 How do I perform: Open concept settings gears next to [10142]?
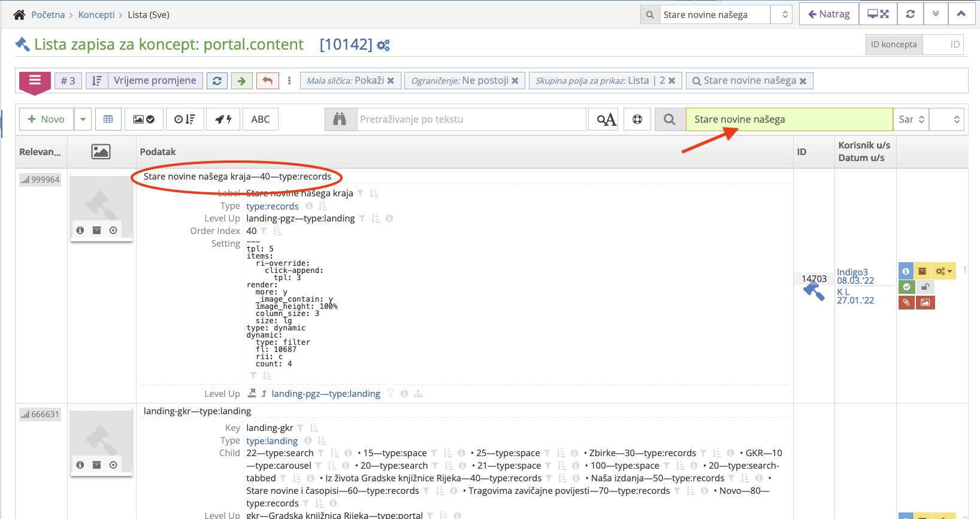(x=383, y=45)
